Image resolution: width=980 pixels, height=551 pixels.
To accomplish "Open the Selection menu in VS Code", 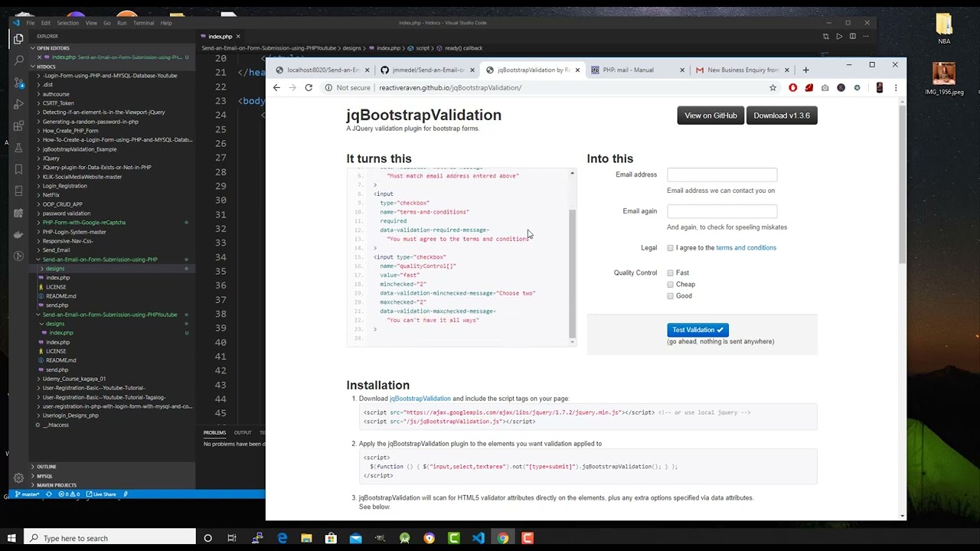I will [x=67, y=23].
